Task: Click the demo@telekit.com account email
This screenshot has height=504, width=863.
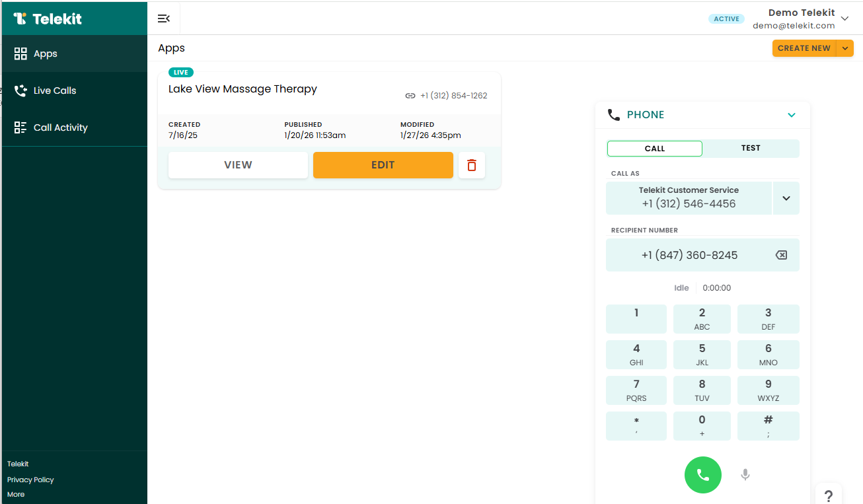Action: pos(794,26)
